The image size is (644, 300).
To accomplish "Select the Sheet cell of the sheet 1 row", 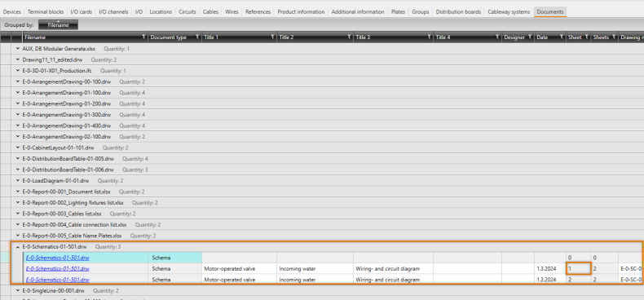I will pos(578,269).
